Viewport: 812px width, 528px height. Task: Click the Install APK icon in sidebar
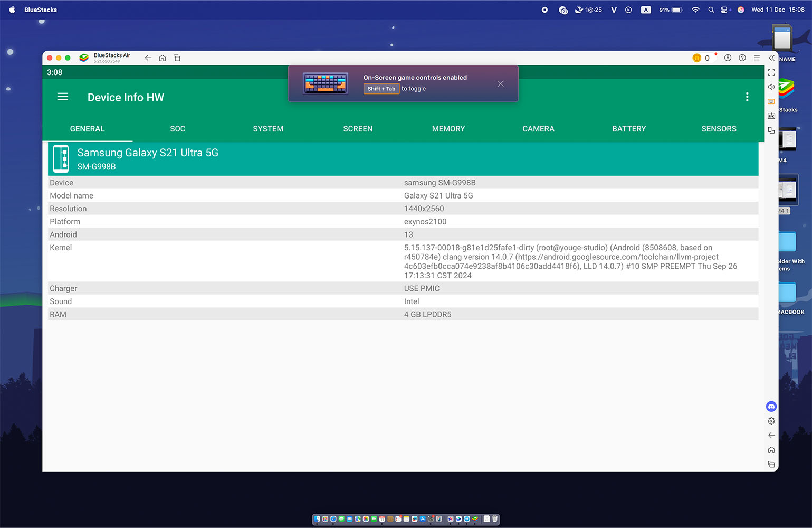pos(771,116)
